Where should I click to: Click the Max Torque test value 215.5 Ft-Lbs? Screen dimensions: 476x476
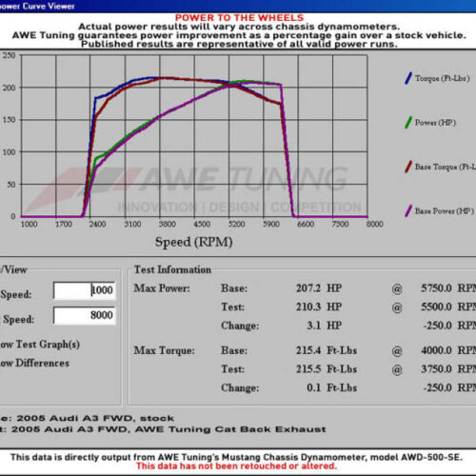327,369
